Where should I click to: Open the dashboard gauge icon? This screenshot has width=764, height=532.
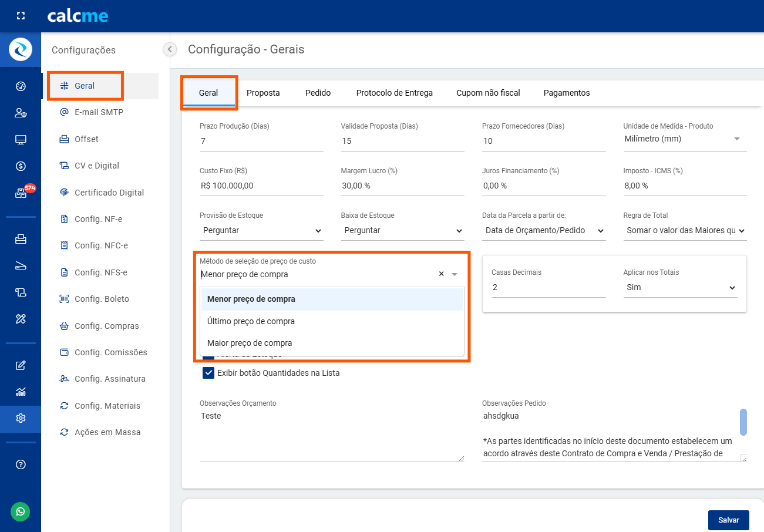click(x=21, y=87)
